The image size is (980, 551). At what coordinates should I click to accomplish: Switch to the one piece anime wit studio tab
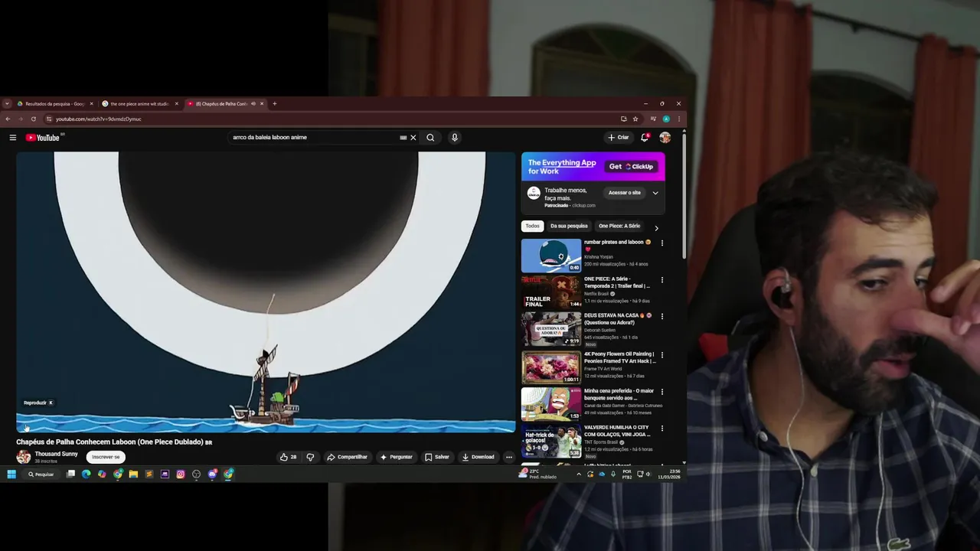[x=140, y=103]
